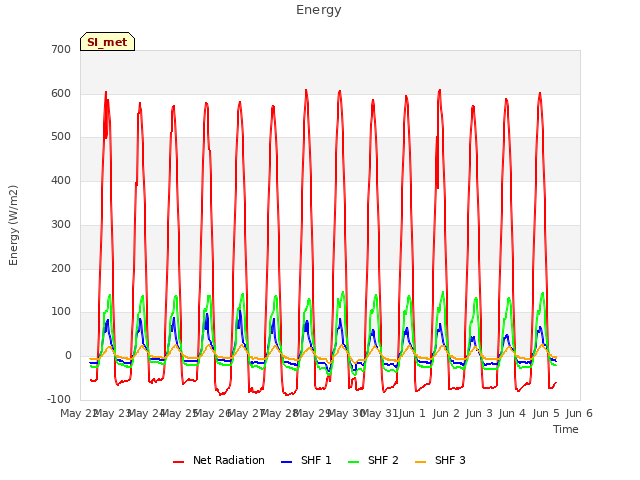
Task: Click the Jun 6 x-axis label
Action: [x=579, y=413]
